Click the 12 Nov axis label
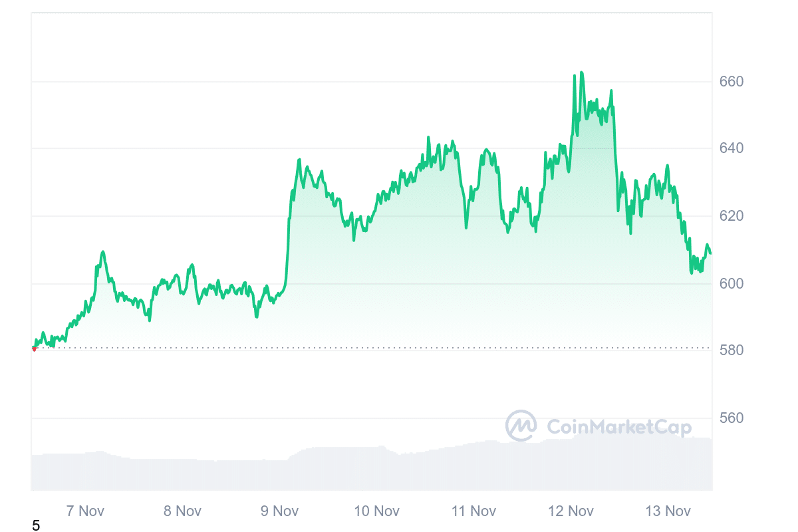 click(571, 511)
